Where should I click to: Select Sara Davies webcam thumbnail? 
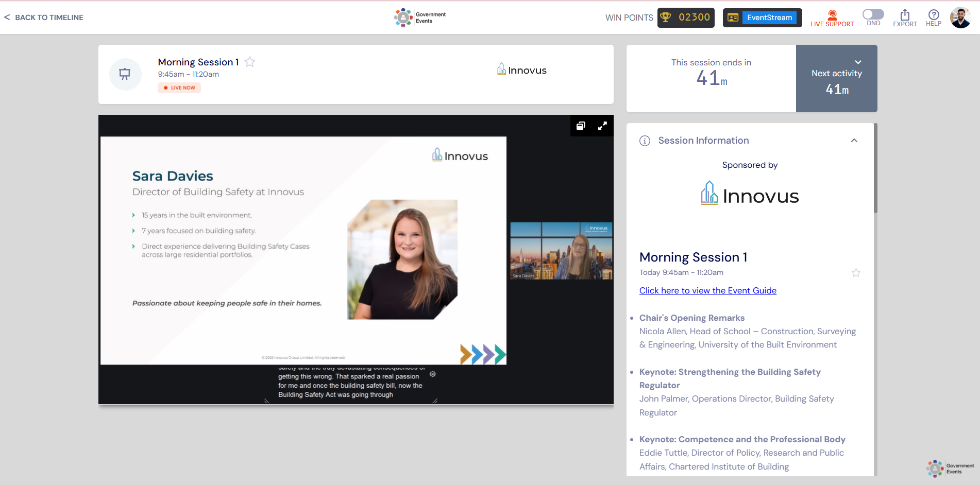(561, 251)
